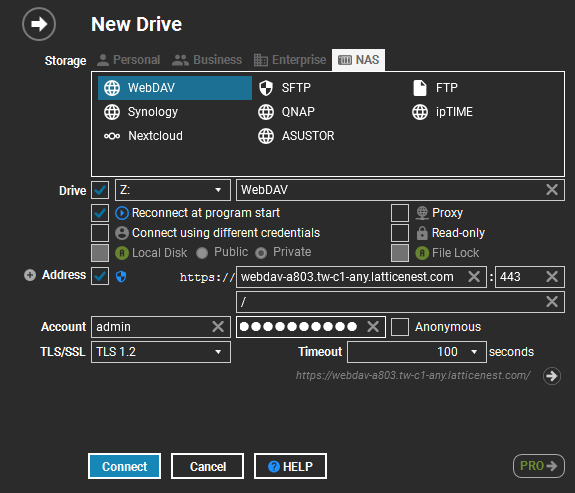Screen dimensions: 575x493
Task: Clear the admin account field
Action: [x=218, y=326]
